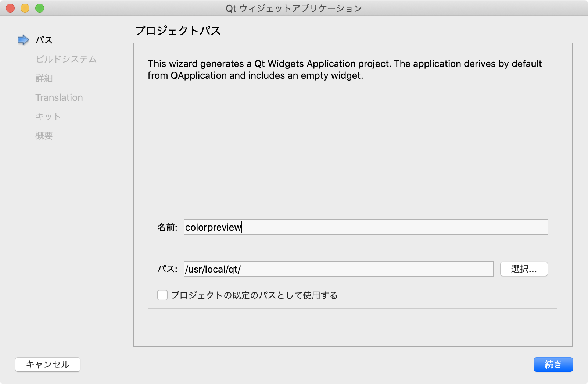The width and height of the screenshot is (588, 384).
Task: Click the Qt ウィジェットアプリケーション title
Action: [x=294, y=8]
